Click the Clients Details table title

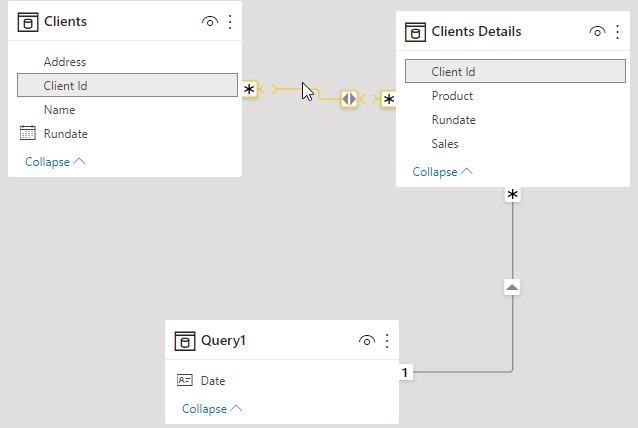476,31
